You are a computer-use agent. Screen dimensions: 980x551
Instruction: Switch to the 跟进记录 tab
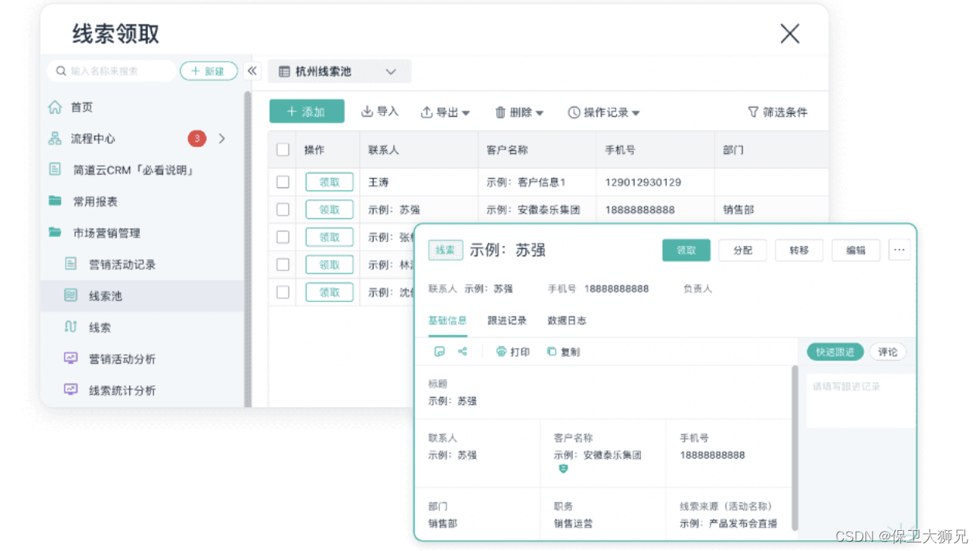click(507, 320)
